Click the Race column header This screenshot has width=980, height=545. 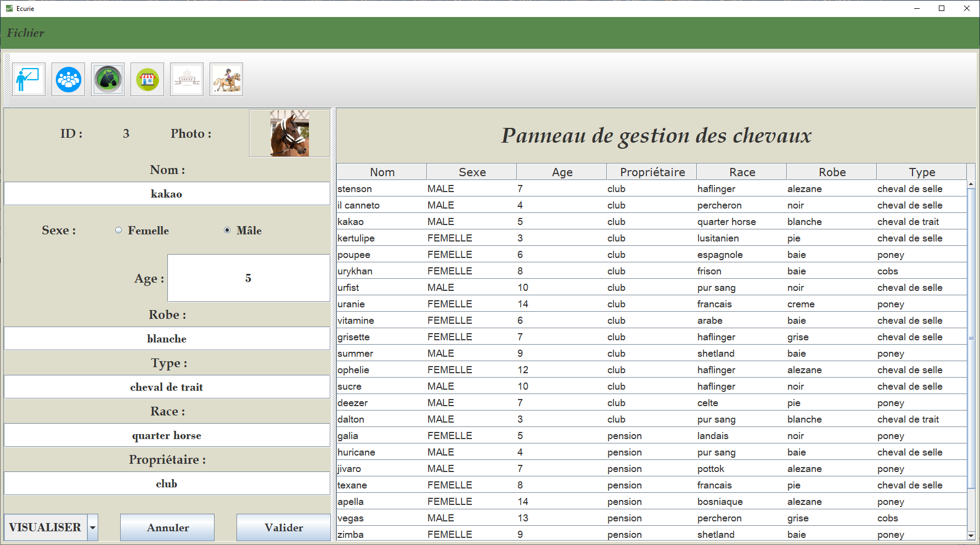point(742,172)
